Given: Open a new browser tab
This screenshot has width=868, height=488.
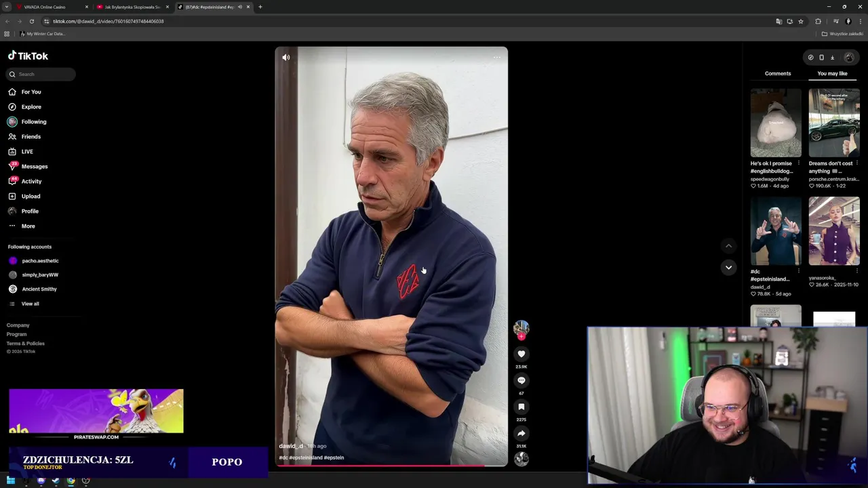Looking at the screenshot, I should coord(260,7).
